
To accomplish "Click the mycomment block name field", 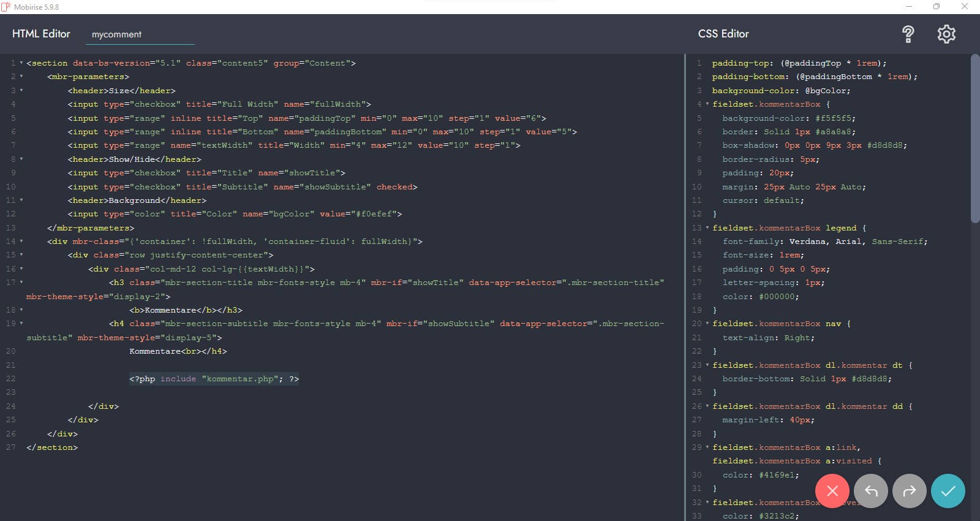I will coord(142,35).
